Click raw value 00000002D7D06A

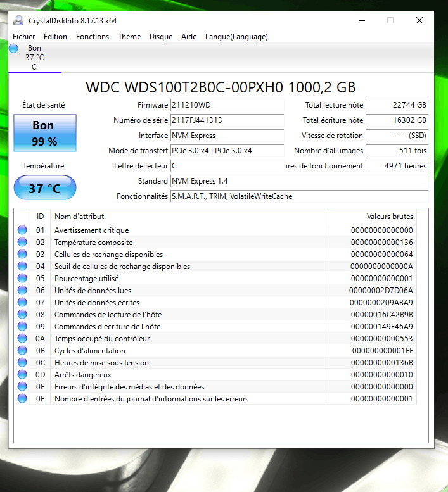click(381, 291)
